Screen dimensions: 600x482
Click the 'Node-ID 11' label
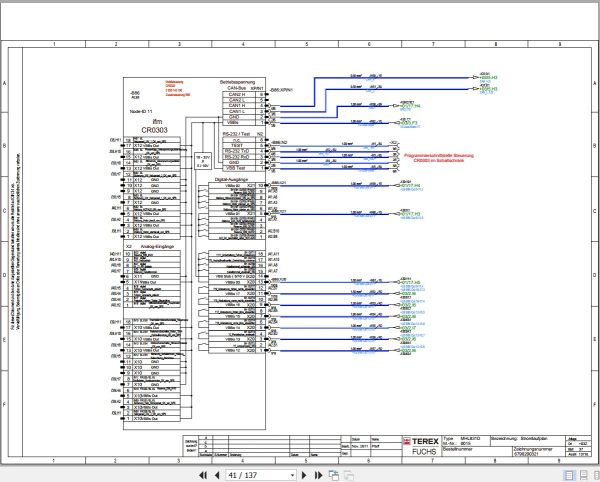pos(141,111)
